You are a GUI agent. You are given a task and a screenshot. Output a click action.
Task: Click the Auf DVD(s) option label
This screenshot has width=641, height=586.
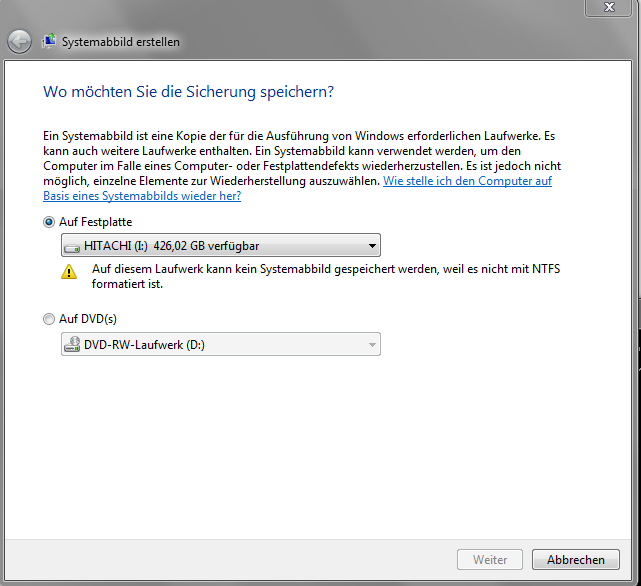click(x=88, y=319)
